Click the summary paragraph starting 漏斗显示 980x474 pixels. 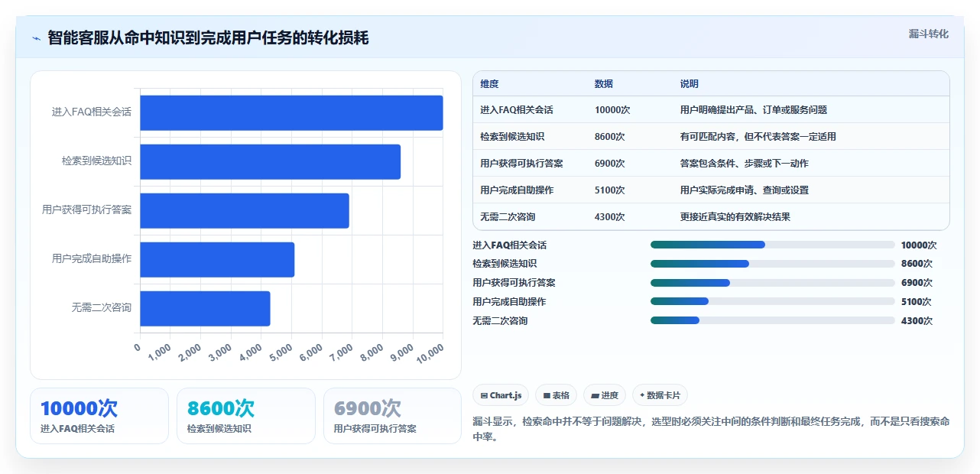tap(711, 430)
